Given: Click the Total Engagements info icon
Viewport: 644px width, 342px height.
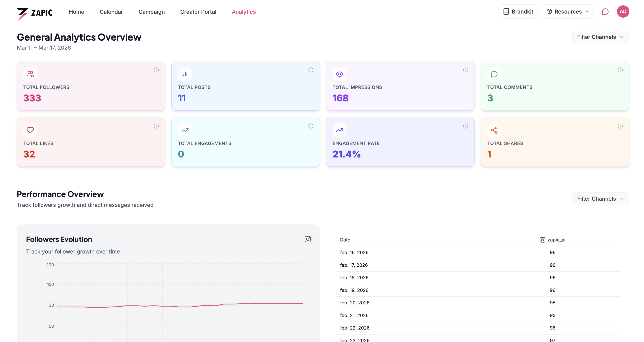Looking at the screenshot, I should 311,126.
